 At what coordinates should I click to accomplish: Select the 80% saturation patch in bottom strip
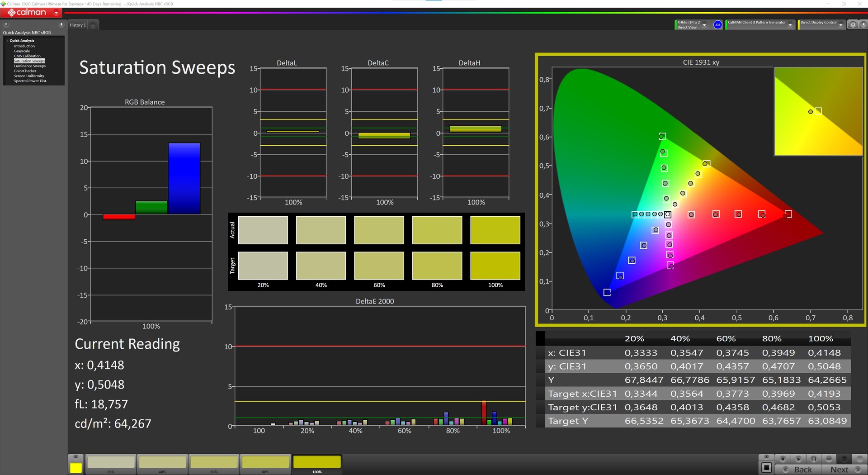coord(265,464)
